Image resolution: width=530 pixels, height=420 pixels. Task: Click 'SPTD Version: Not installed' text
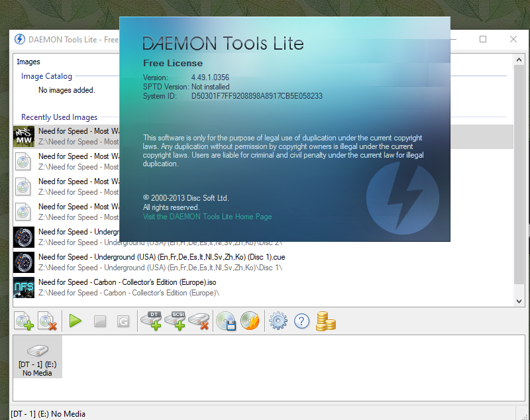186,87
